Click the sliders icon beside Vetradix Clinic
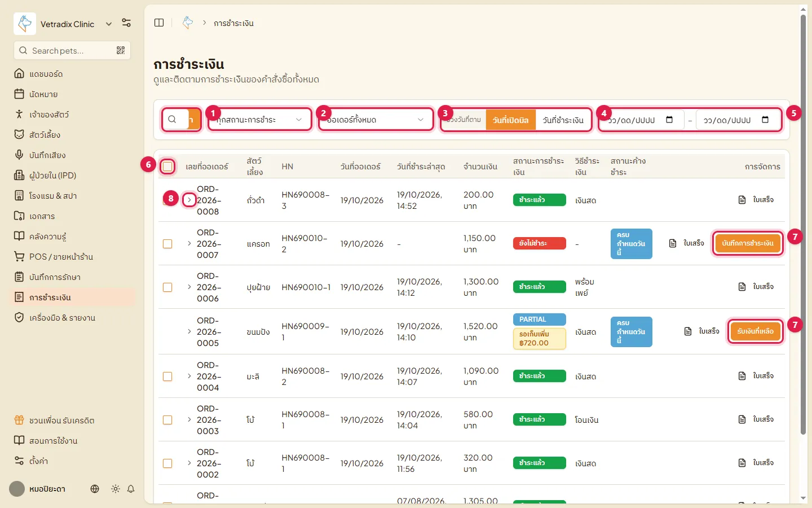812x508 pixels. coord(126,23)
